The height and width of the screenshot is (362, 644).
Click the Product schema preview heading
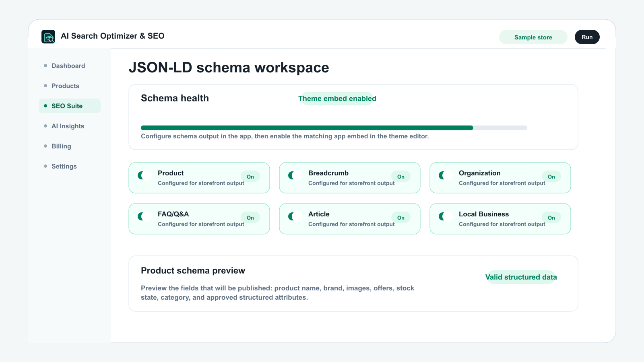(193, 271)
